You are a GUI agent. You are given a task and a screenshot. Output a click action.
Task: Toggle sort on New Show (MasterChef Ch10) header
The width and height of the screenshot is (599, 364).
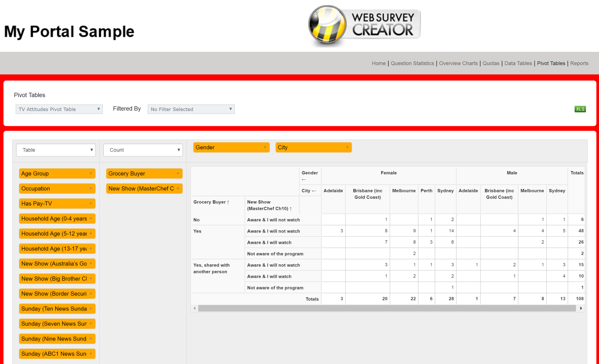coord(291,209)
